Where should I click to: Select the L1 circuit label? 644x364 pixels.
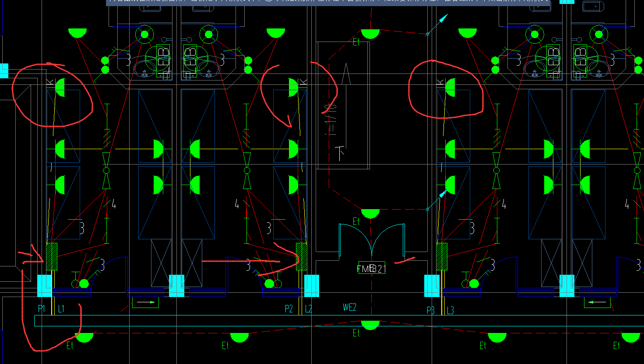(x=61, y=309)
